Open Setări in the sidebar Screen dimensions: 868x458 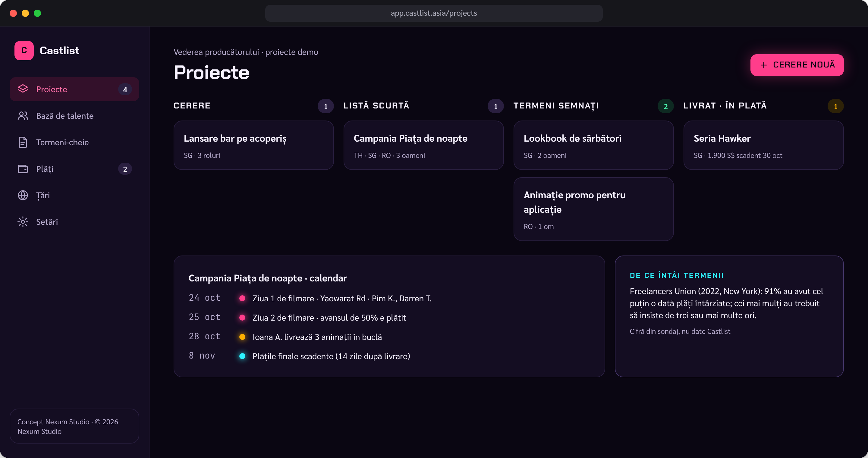click(74, 221)
